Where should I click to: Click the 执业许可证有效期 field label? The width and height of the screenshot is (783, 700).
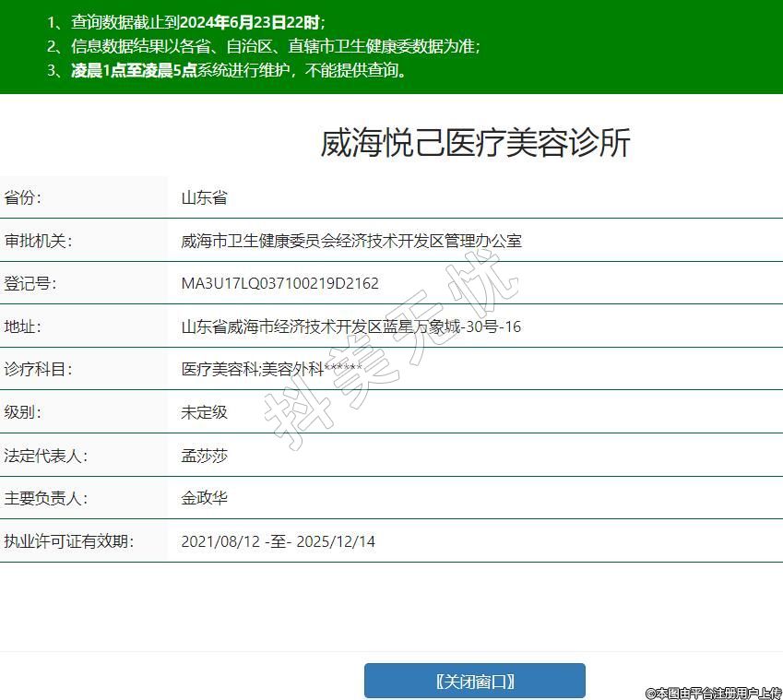click(x=68, y=541)
